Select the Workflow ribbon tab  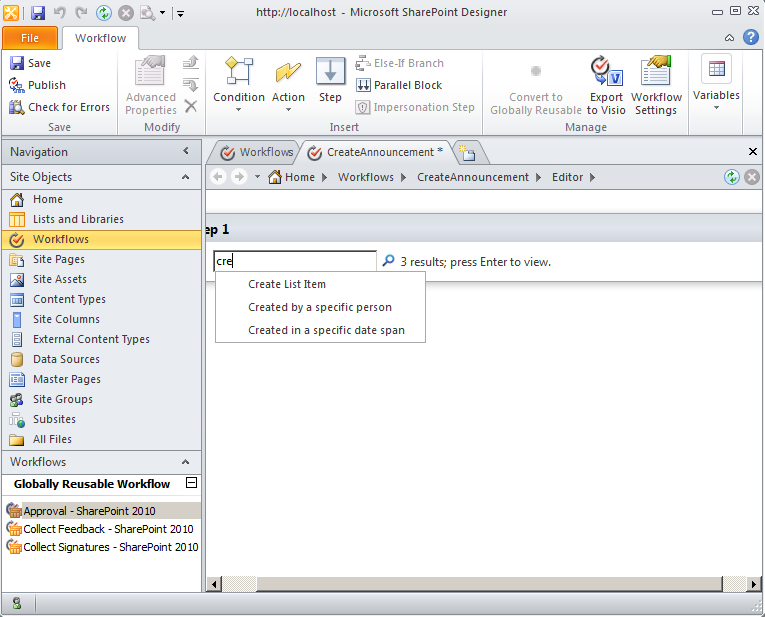click(101, 38)
